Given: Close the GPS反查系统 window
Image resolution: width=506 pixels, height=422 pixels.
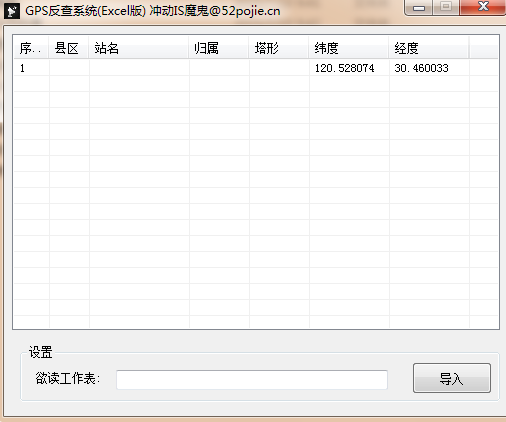Looking at the screenshot, I should coord(483,7).
